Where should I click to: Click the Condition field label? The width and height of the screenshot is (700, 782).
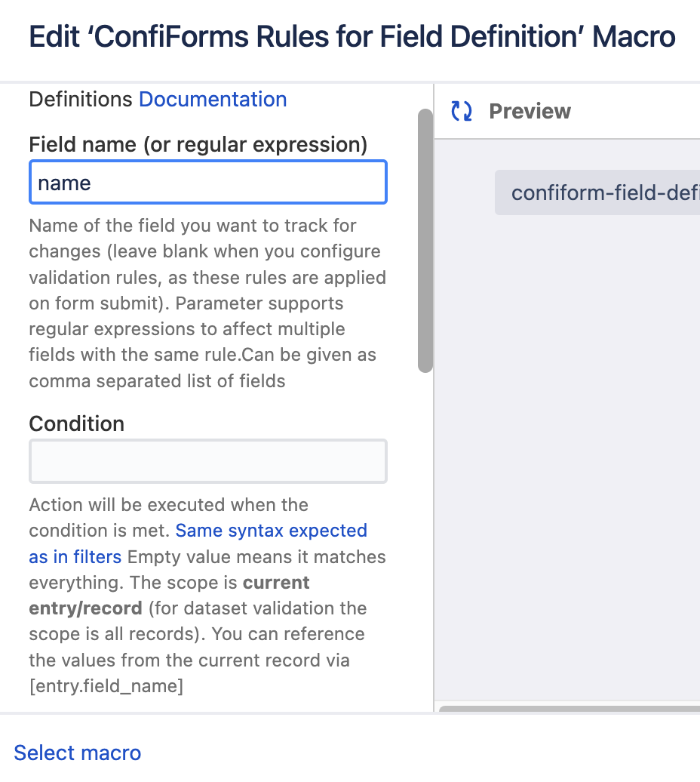[x=76, y=423]
